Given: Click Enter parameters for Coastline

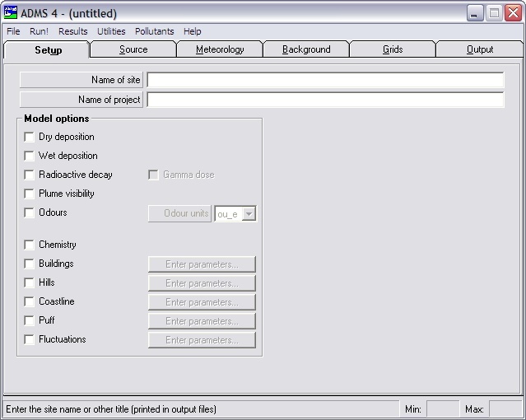Looking at the screenshot, I should [202, 302].
